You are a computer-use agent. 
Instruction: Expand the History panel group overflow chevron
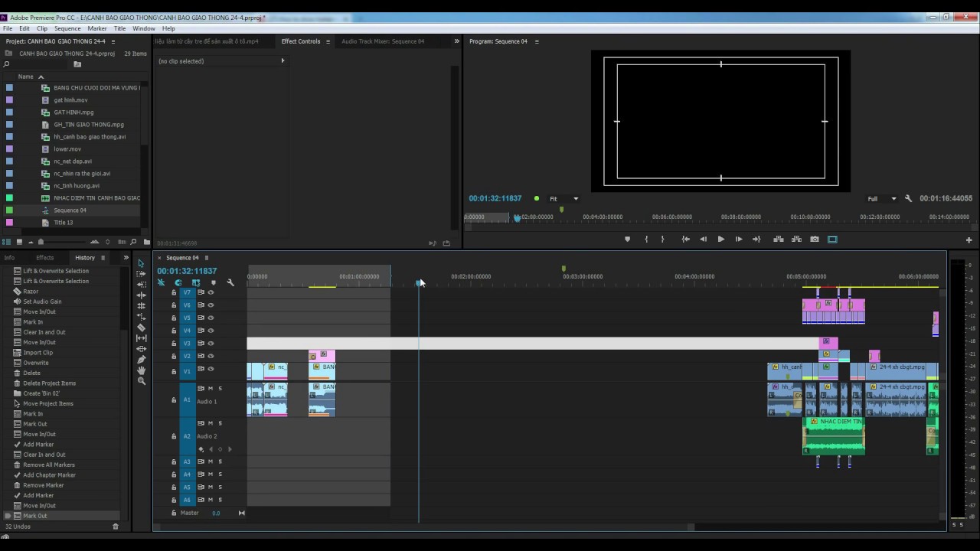(x=126, y=258)
